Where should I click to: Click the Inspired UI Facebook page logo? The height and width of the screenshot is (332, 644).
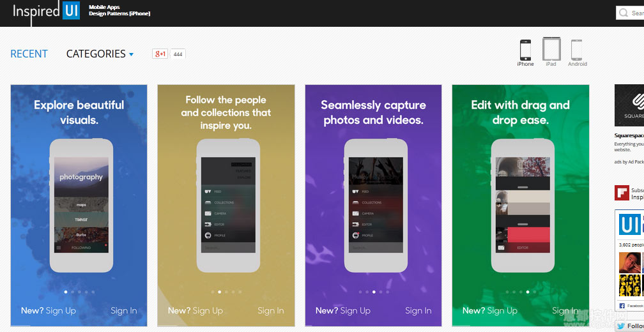click(x=631, y=225)
